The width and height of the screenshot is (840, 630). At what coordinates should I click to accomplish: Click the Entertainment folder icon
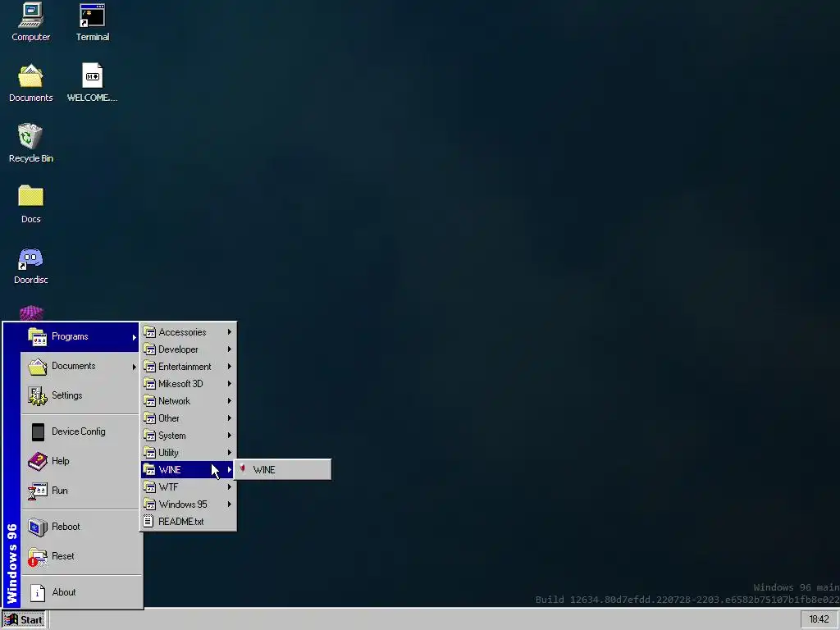[x=149, y=367]
